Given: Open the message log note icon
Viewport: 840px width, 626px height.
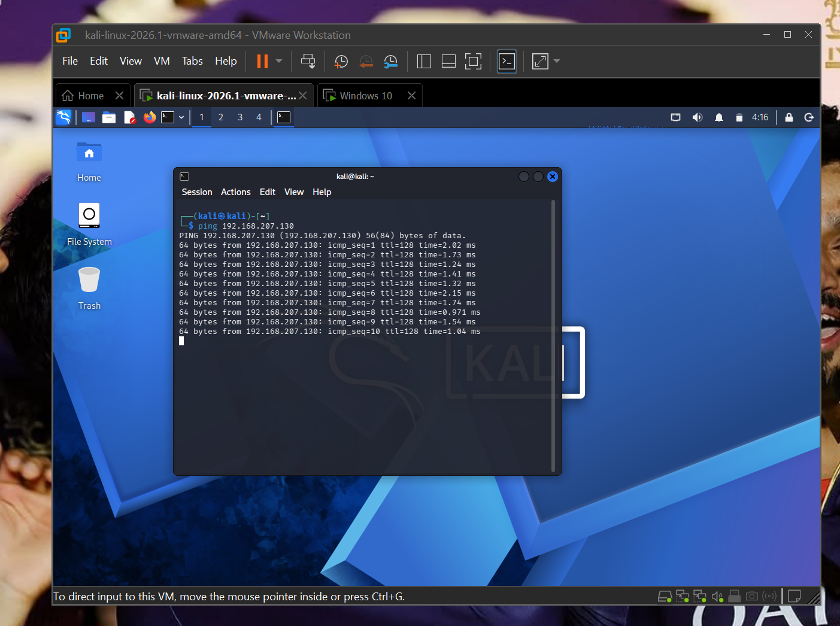Looking at the screenshot, I should point(795,596).
